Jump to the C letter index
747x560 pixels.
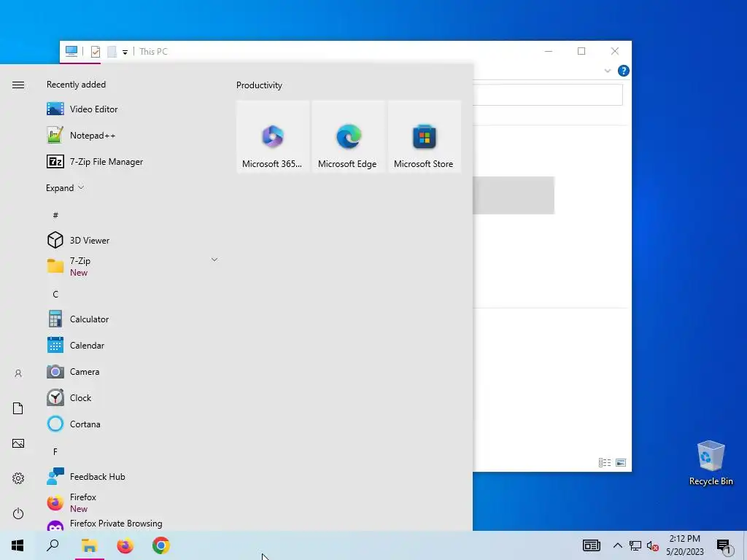coord(55,295)
